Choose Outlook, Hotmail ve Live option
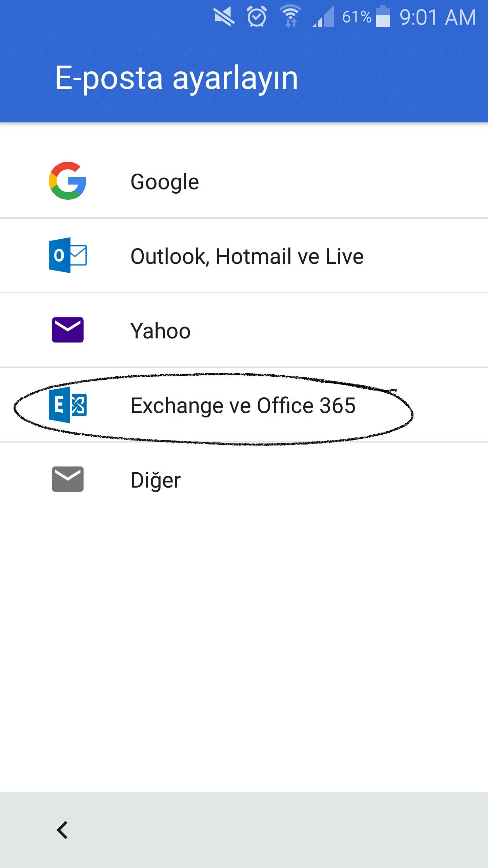 (247, 256)
